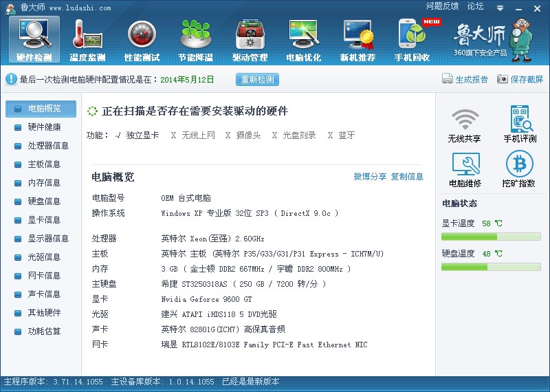Click the 英特尔 82801G sound card value
The width and height of the screenshot is (550, 392).
coord(223,329)
